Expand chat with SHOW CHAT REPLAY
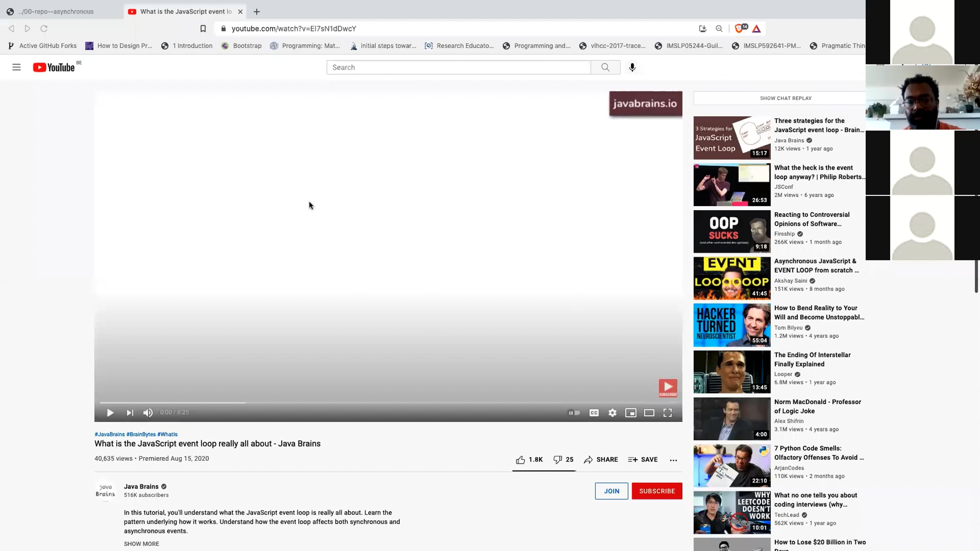The image size is (980, 551). 786,98
